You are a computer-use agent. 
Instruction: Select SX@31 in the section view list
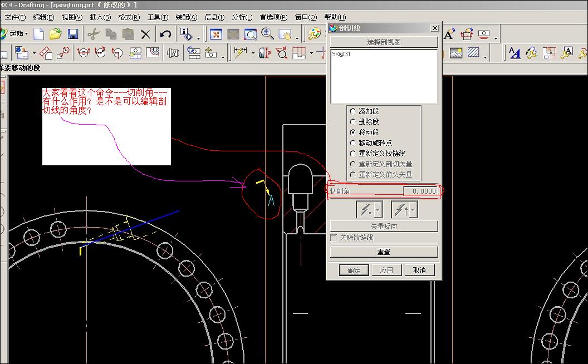pos(341,54)
